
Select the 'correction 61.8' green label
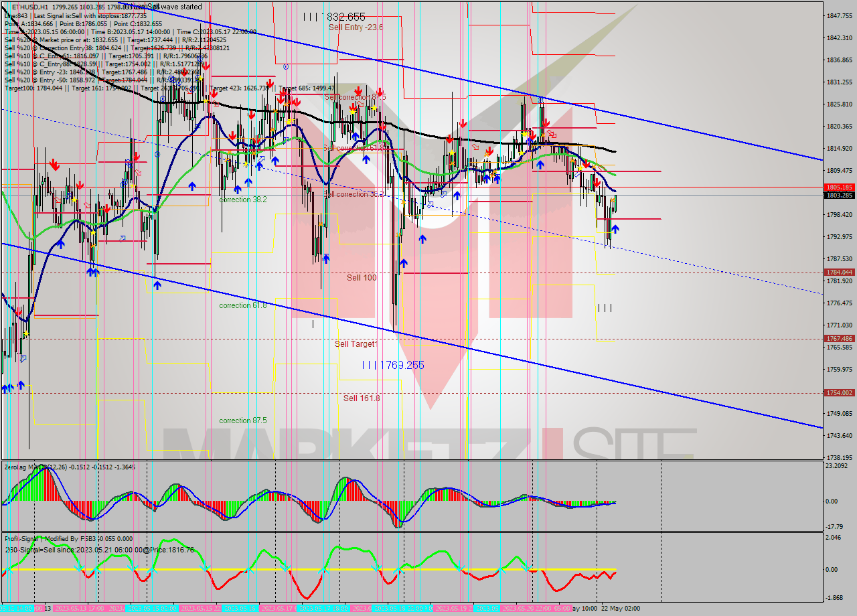tap(243, 305)
